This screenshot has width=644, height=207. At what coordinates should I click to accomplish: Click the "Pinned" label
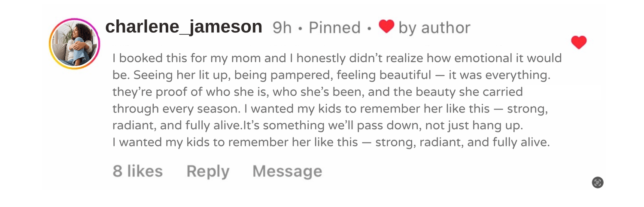pos(334,28)
